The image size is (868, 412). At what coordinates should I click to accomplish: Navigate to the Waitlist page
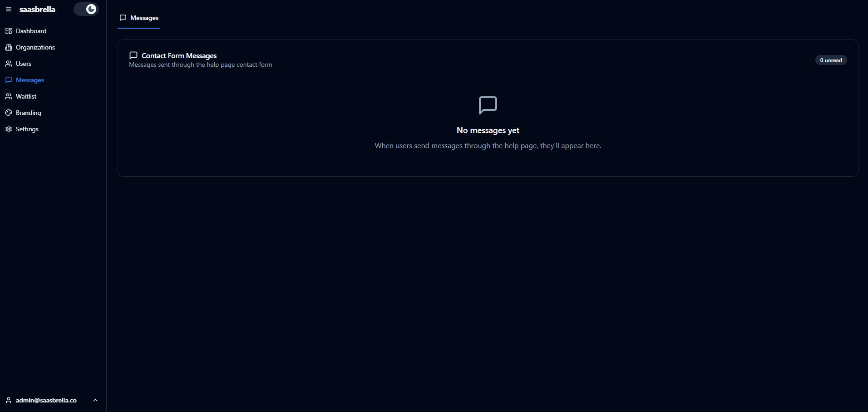click(x=26, y=96)
